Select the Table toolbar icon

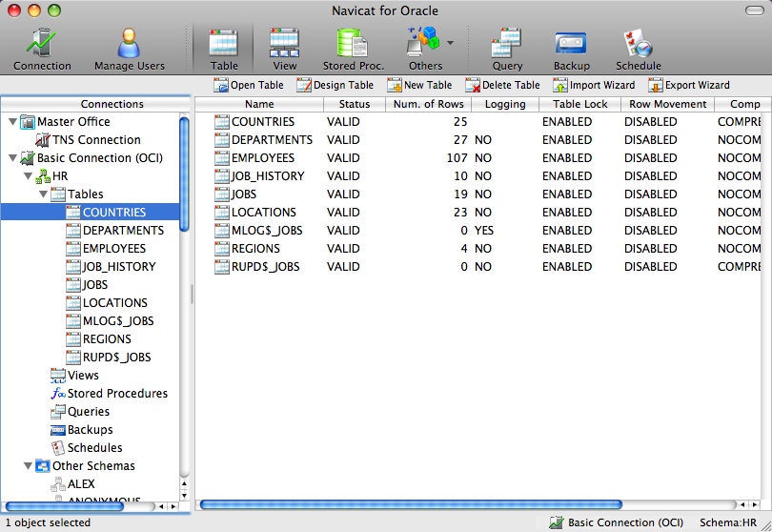224,50
